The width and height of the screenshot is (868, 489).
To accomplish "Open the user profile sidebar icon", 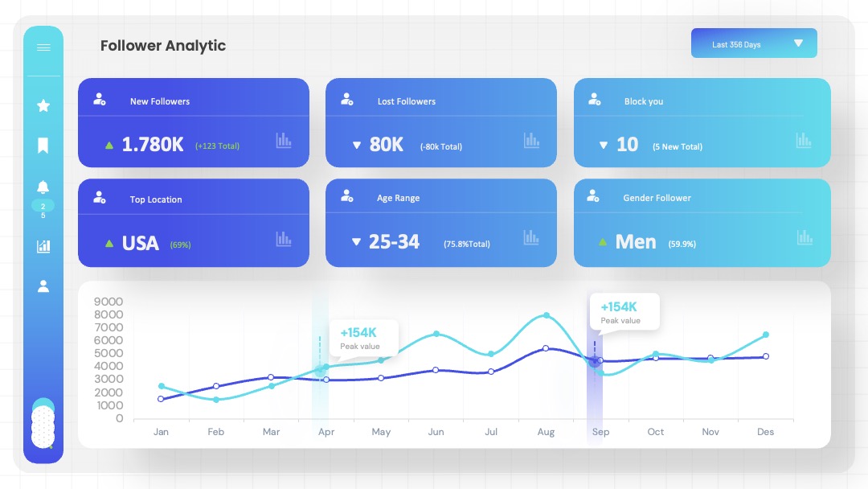I will click(x=43, y=286).
